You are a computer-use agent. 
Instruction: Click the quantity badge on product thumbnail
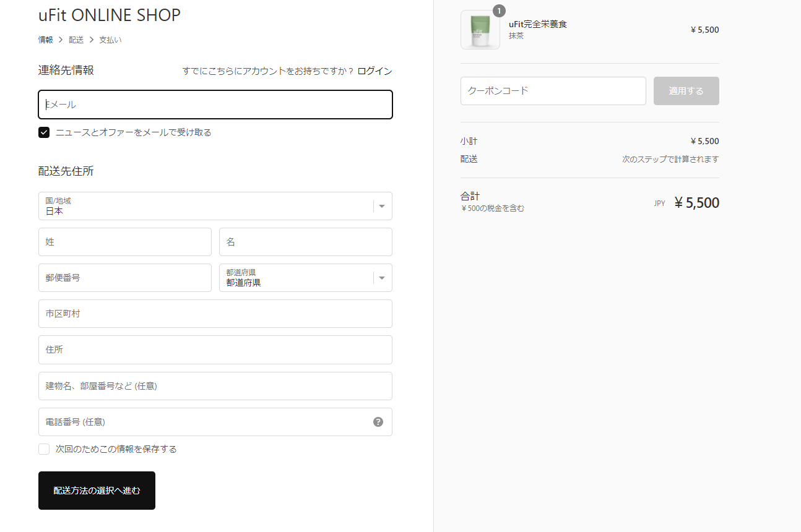click(499, 11)
